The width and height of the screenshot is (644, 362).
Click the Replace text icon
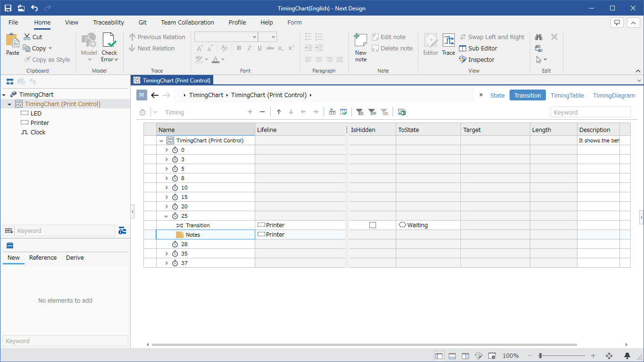[539, 48]
